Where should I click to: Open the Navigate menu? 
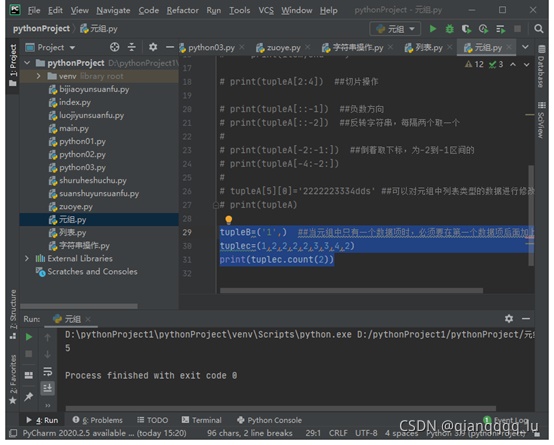pos(113,10)
